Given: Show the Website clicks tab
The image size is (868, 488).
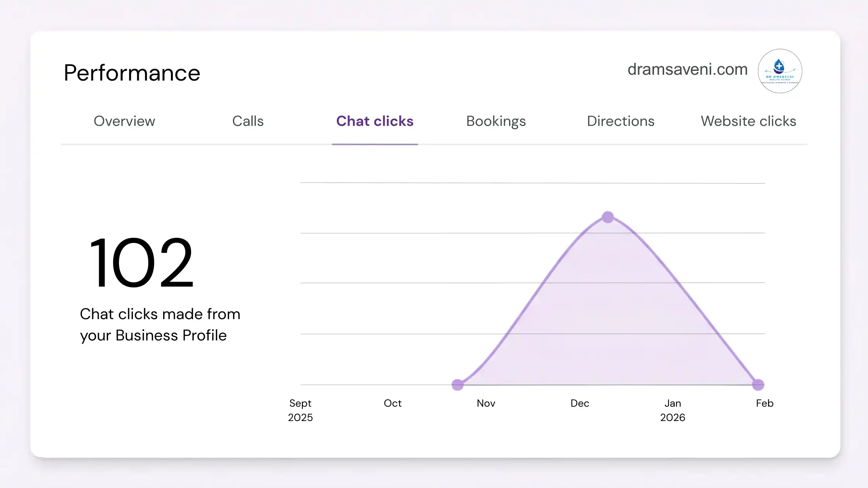Looking at the screenshot, I should (x=748, y=121).
